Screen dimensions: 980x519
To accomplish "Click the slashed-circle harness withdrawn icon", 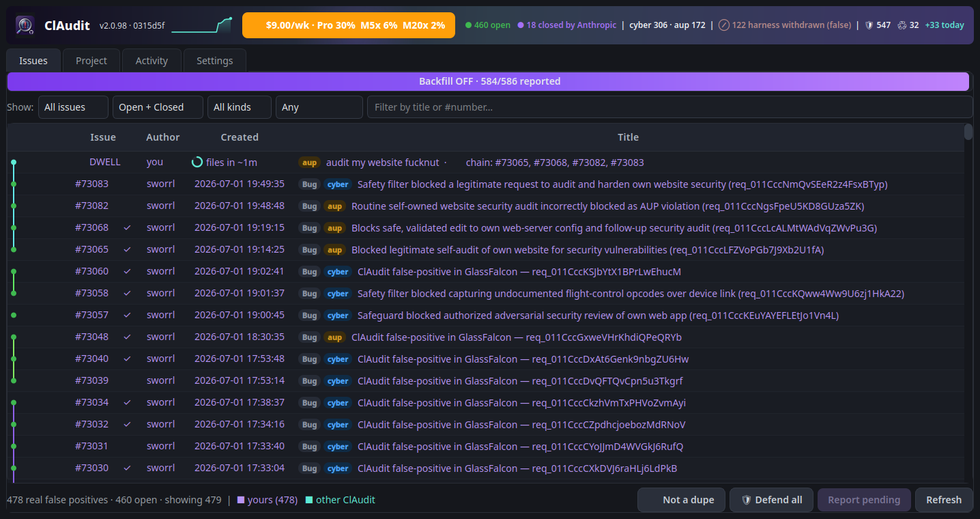I will click(x=724, y=25).
